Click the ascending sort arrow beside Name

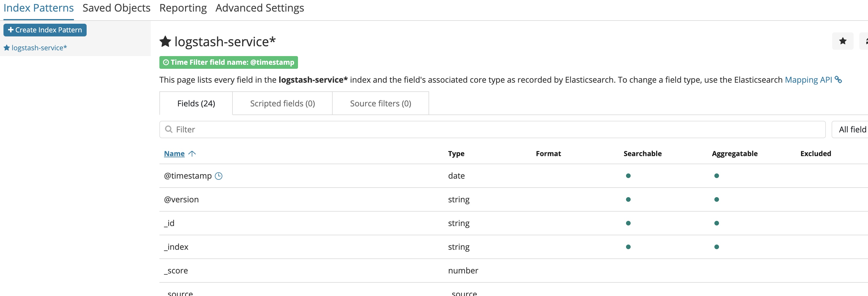point(192,154)
